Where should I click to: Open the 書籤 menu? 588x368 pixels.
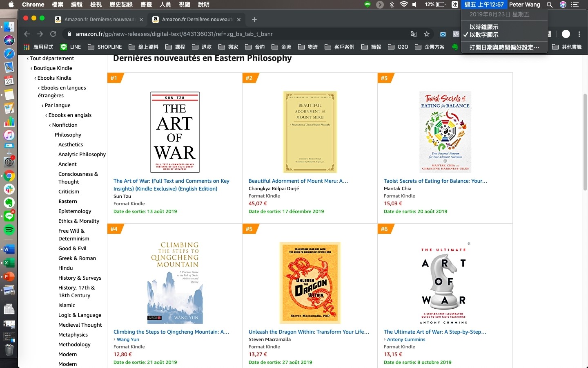tap(146, 4)
